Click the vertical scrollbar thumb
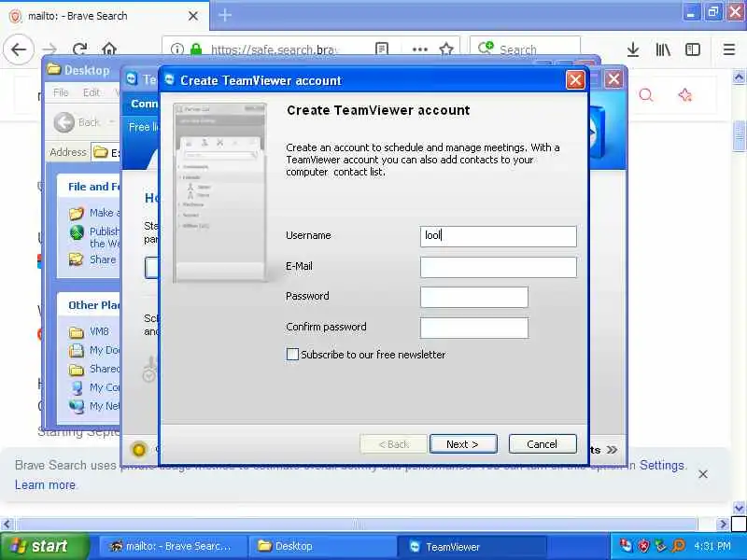Image resolution: width=747 pixels, height=560 pixels. pyautogui.click(x=739, y=135)
